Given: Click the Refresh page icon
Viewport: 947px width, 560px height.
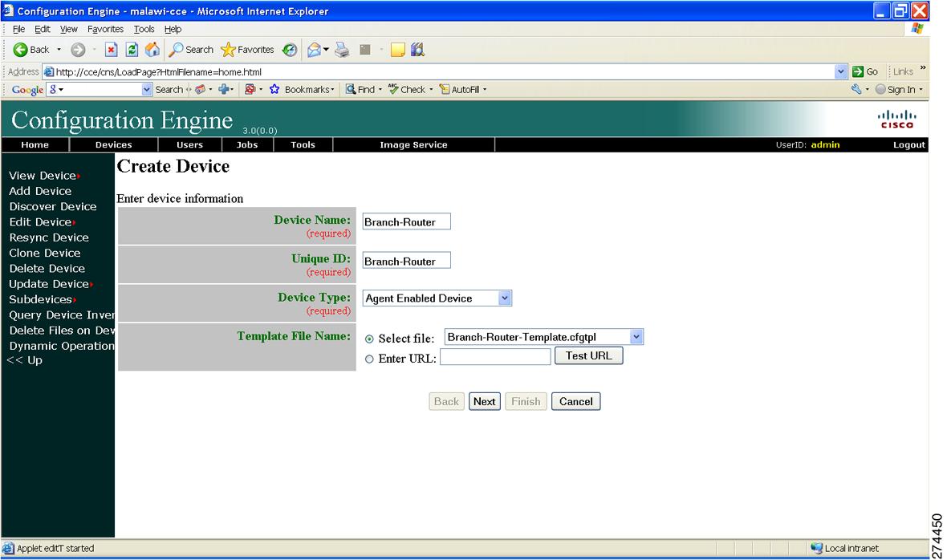Looking at the screenshot, I should 132,50.
